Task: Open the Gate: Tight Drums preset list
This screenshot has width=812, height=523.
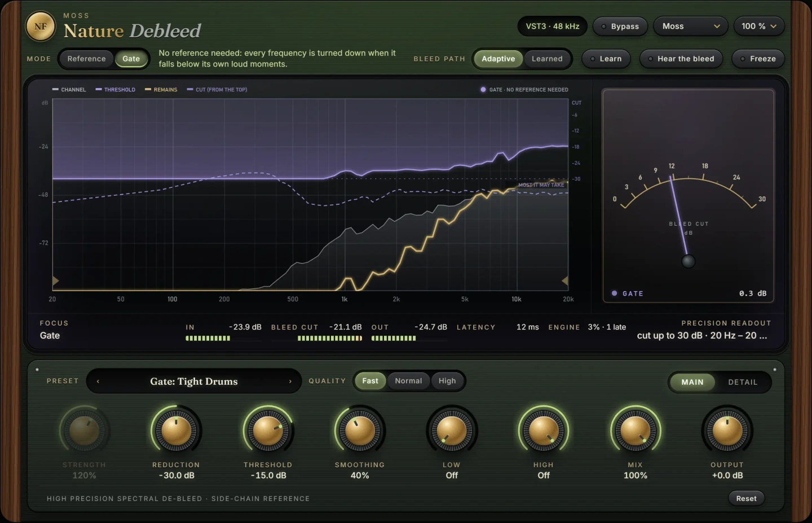Action: tap(194, 381)
